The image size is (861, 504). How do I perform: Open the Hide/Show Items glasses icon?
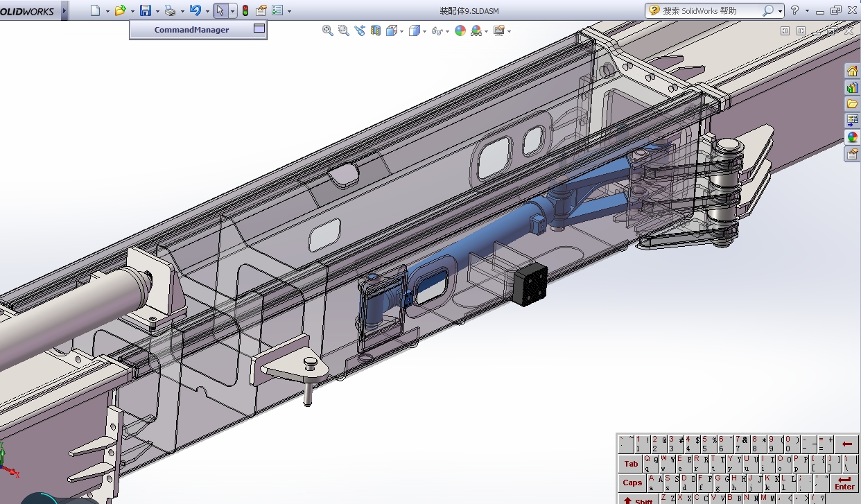[x=437, y=31]
